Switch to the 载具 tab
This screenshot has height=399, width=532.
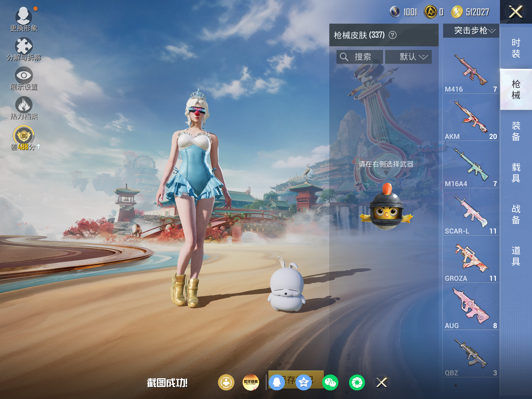[x=516, y=172]
